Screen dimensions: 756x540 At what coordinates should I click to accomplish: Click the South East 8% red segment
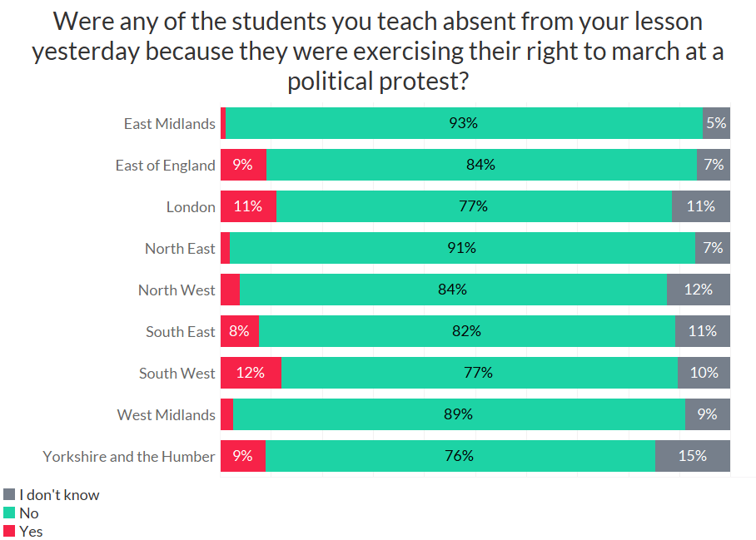240,331
